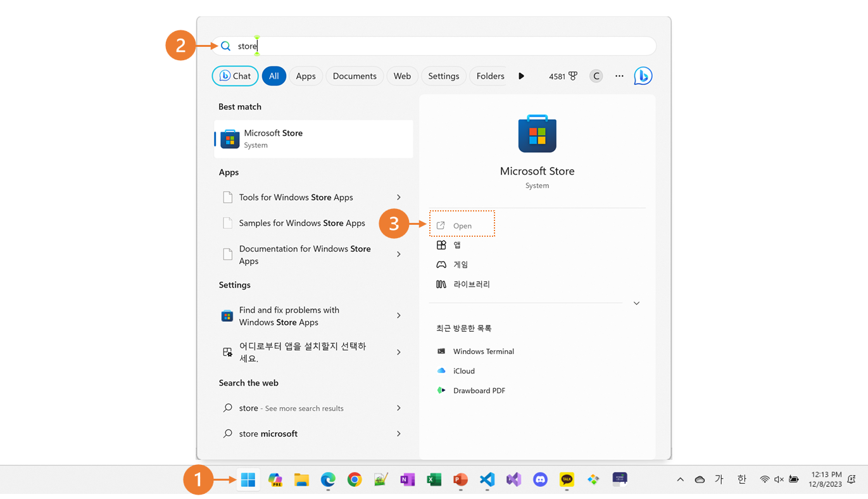Click the muted volume tray icon

pos(779,480)
